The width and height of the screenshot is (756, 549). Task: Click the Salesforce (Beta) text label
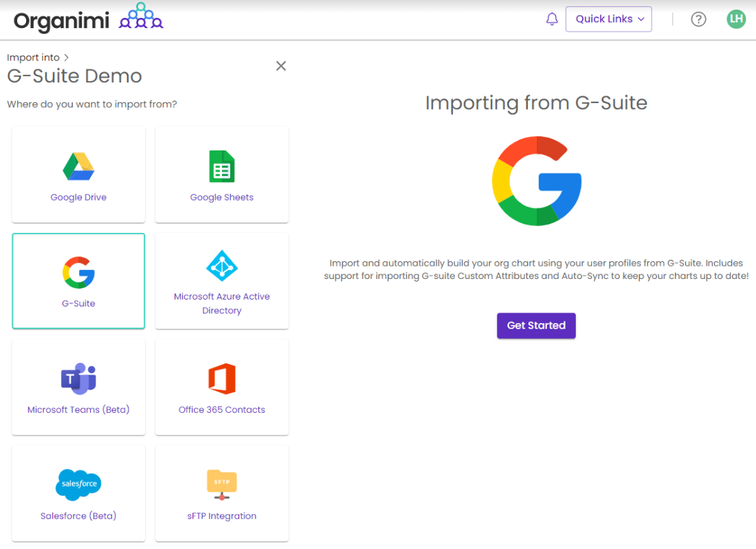coord(78,516)
